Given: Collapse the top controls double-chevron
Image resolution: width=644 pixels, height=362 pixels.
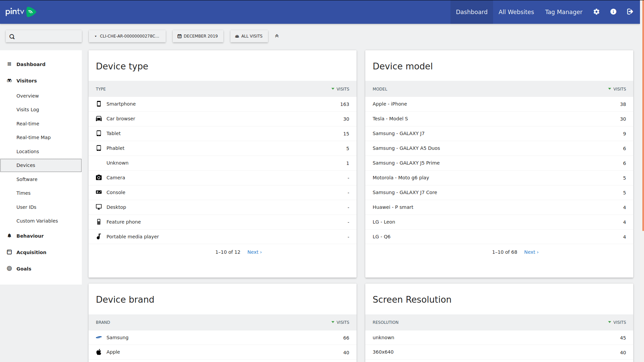Looking at the screenshot, I should point(277,36).
